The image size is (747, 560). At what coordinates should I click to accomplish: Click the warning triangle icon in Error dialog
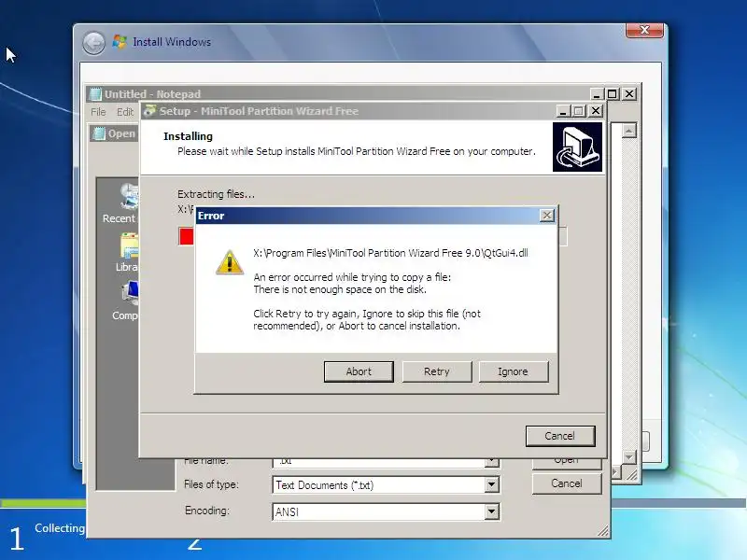[230, 262]
